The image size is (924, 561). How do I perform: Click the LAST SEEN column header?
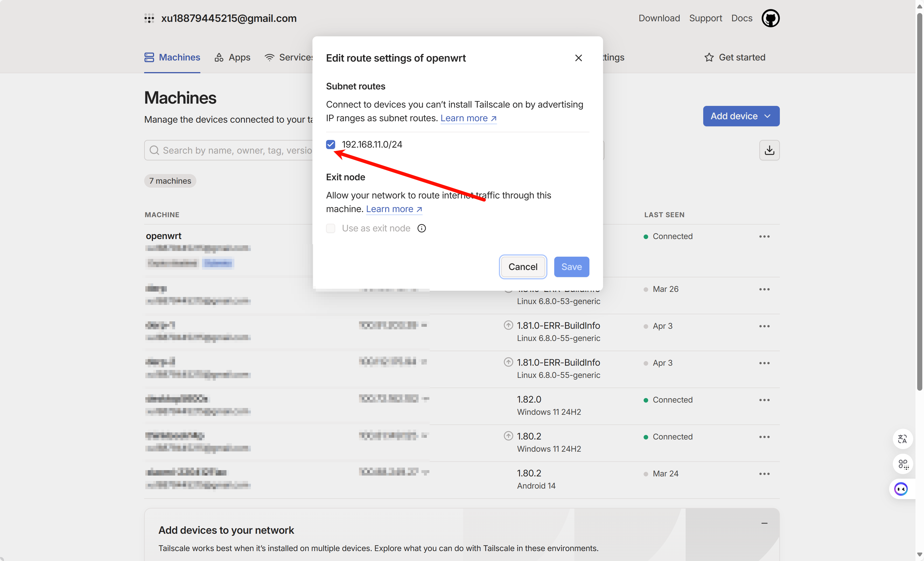click(664, 215)
